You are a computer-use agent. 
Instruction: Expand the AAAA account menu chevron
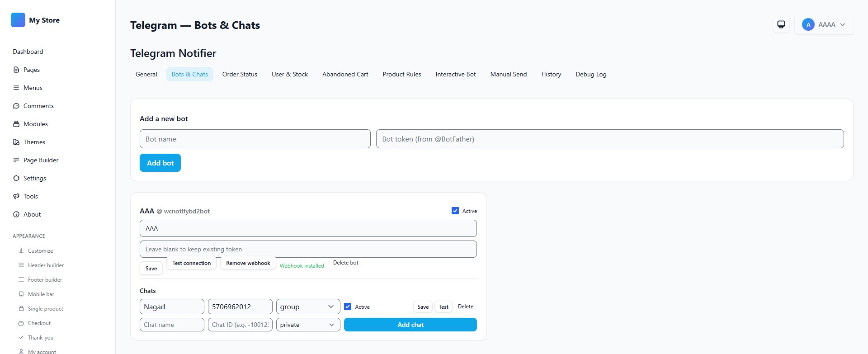(843, 24)
